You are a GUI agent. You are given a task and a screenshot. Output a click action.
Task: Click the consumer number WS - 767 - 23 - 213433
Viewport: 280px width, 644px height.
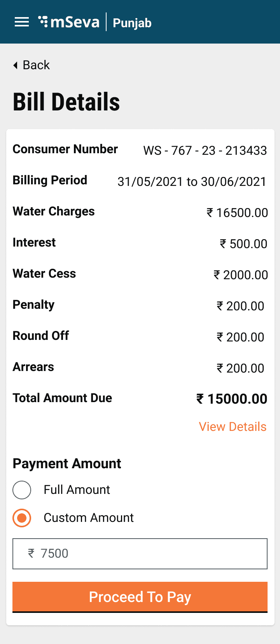(205, 150)
